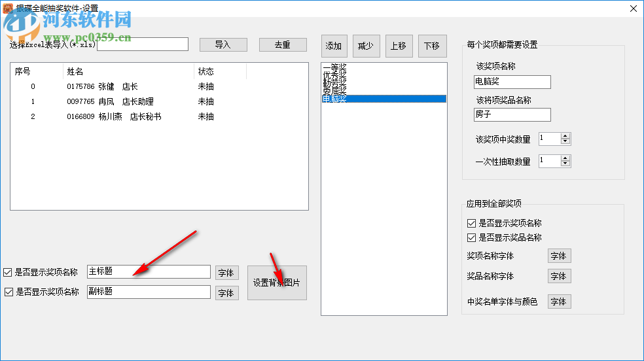Screen dimensions: 644x361
Task: Click 未抽 status in 张健's row
Action: click(x=206, y=86)
